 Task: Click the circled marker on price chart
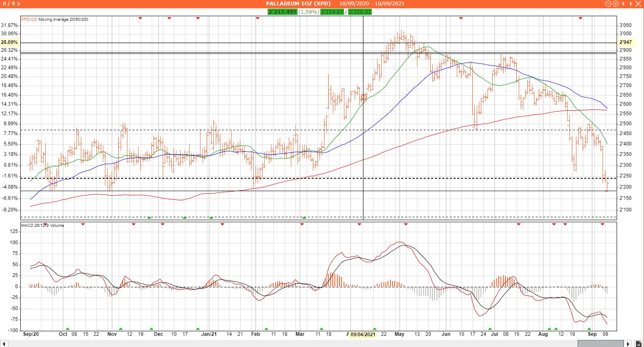364,97
